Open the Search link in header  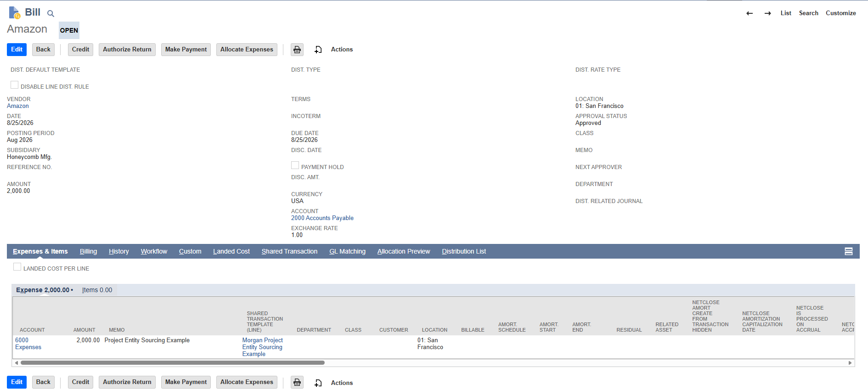(808, 13)
